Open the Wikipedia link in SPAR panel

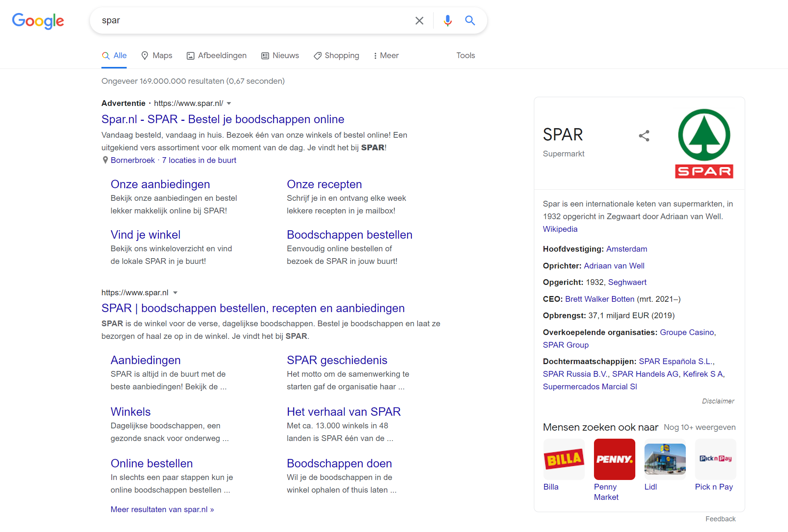pyautogui.click(x=560, y=229)
